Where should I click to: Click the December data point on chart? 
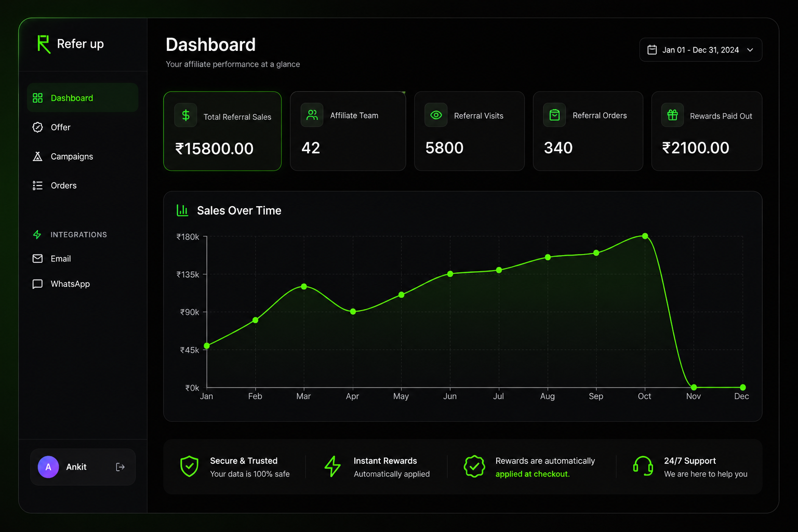[x=743, y=388]
